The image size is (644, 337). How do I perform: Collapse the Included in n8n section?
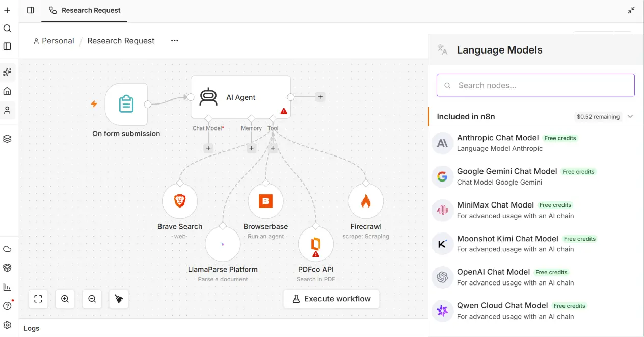630,116
